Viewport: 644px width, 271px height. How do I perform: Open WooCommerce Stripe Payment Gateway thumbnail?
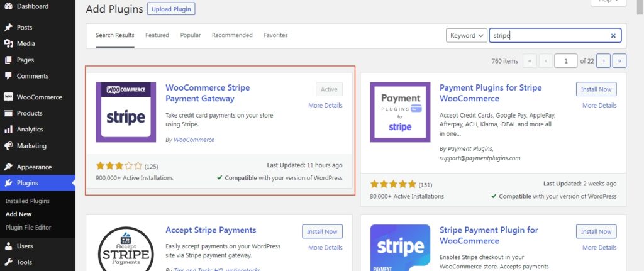click(x=126, y=112)
